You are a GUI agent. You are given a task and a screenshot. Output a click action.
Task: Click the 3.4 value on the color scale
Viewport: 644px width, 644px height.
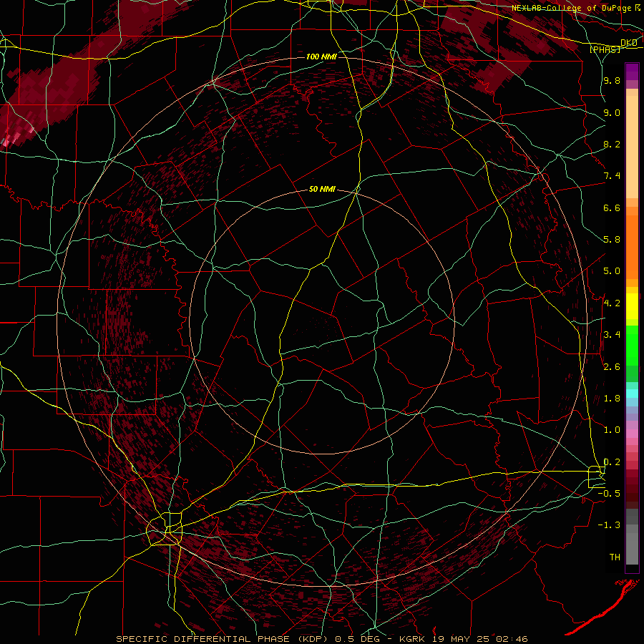[612, 335]
